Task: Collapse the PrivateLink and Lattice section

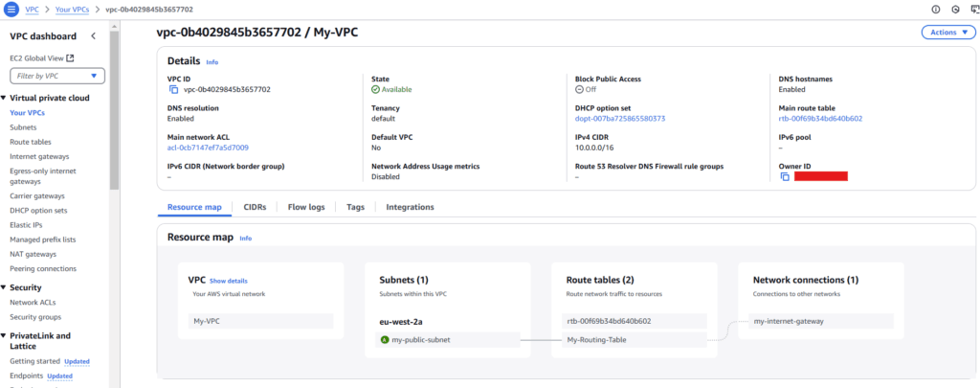Action: point(4,336)
